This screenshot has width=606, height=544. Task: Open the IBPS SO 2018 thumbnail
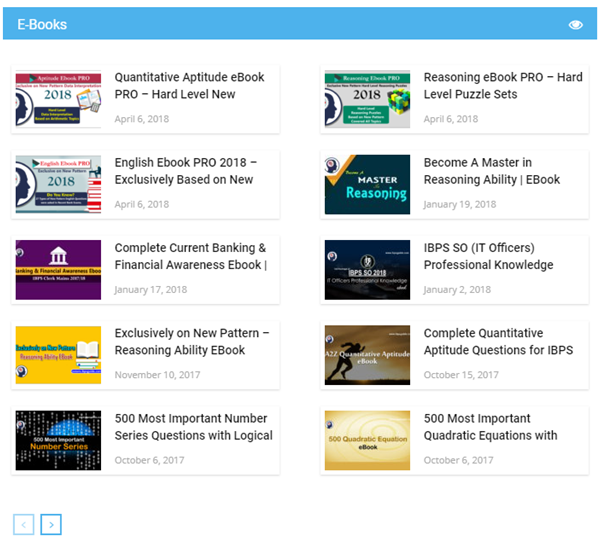coord(367,270)
